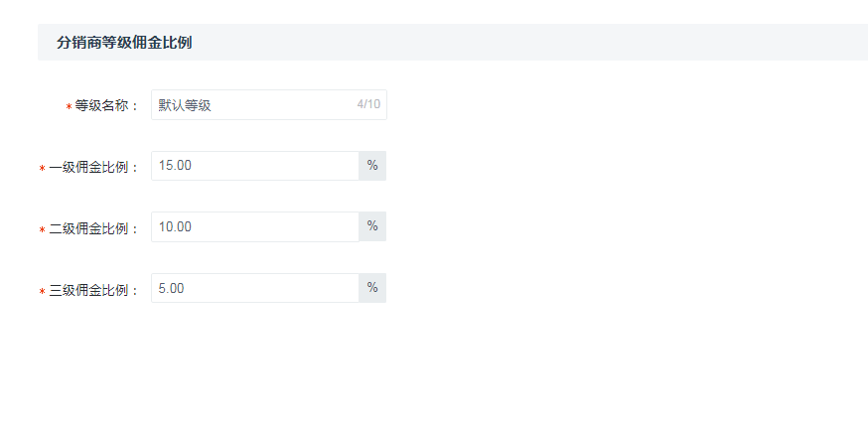Click the 分销商等级佣金比例 section heading

coord(124,43)
